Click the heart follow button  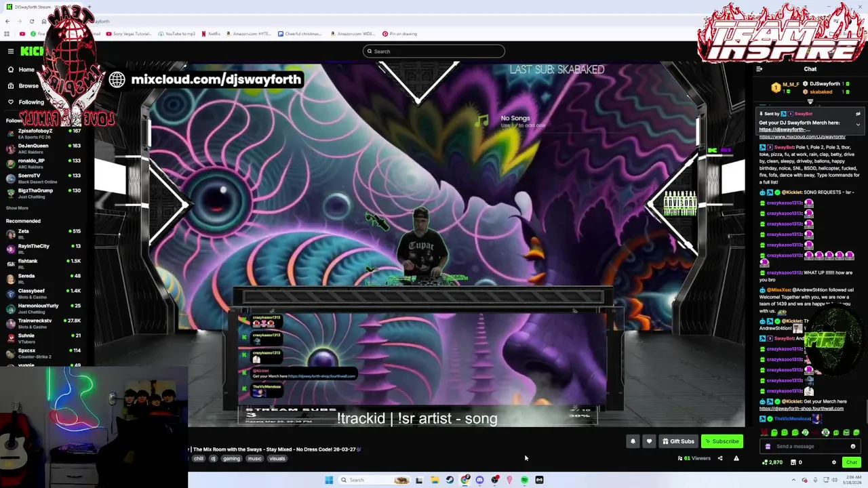[x=649, y=441]
